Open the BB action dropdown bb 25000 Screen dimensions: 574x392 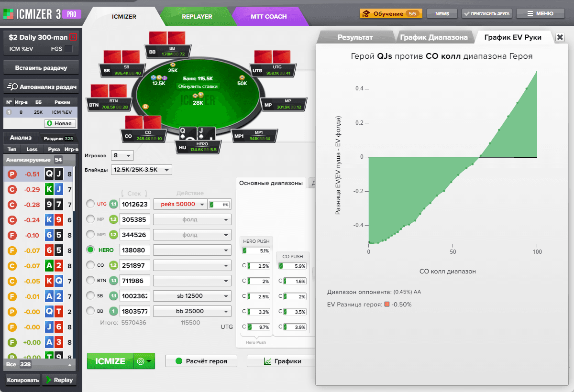pyautogui.click(x=192, y=311)
